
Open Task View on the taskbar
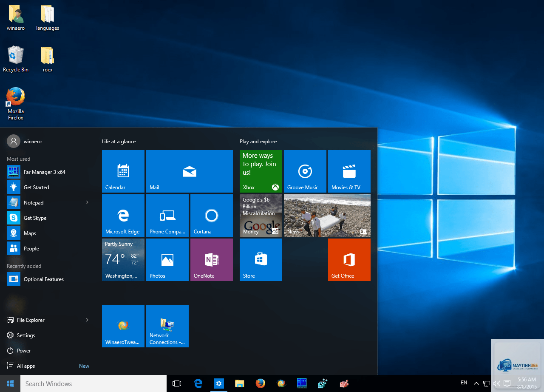pyautogui.click(x=177, y=383)
